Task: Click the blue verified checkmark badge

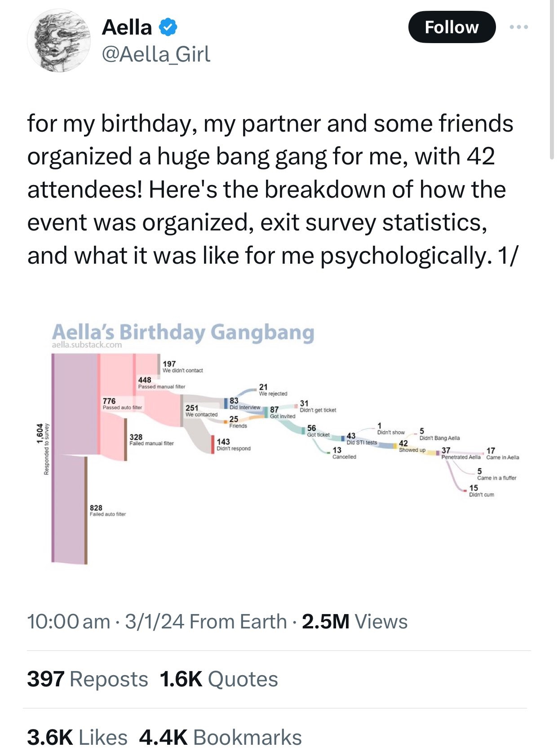Action: 168,27
